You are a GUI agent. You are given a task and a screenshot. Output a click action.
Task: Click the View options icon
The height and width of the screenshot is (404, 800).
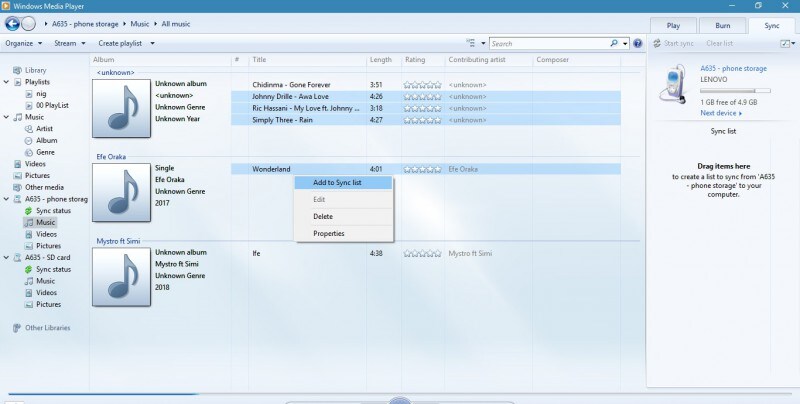tap(470, 43)
